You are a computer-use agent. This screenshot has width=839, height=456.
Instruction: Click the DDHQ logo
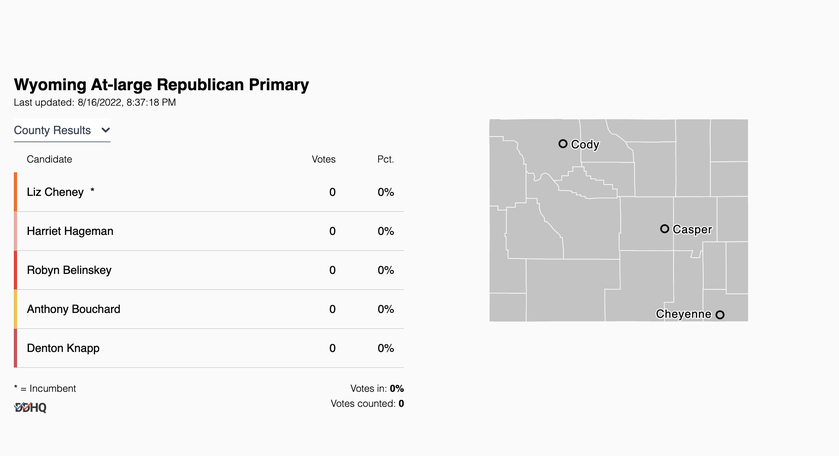30,408
